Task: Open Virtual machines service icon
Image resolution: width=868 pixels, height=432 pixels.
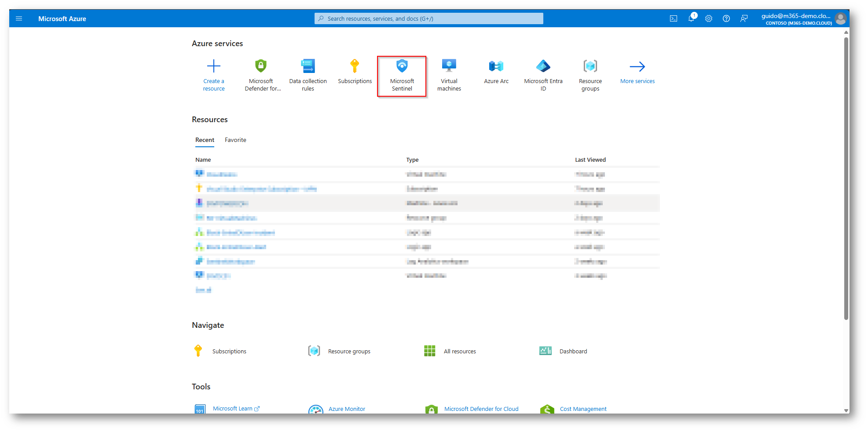Action: click(x=449, y=66)
